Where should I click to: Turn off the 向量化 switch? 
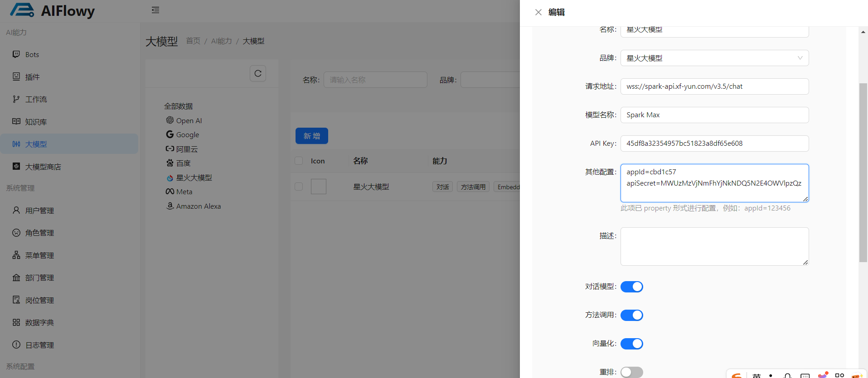pos(631,344)
